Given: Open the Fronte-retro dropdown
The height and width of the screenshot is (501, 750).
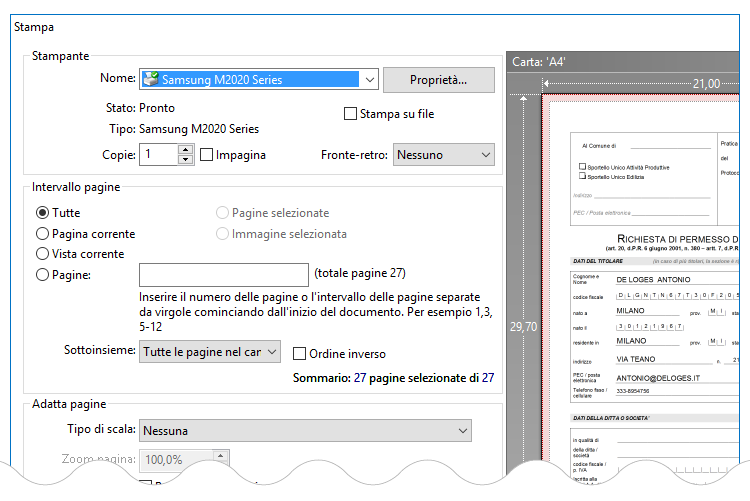Looking at the screenshot, I should [x=443, y=155].
